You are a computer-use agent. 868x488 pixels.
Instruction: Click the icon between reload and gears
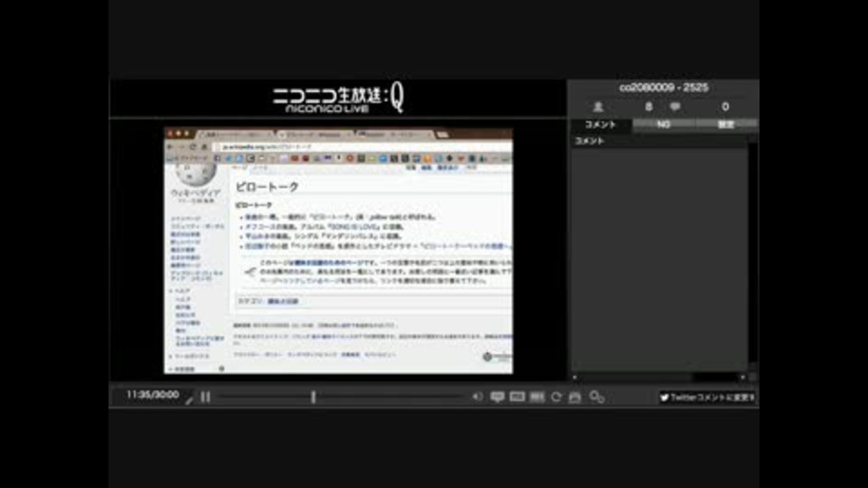575,397
